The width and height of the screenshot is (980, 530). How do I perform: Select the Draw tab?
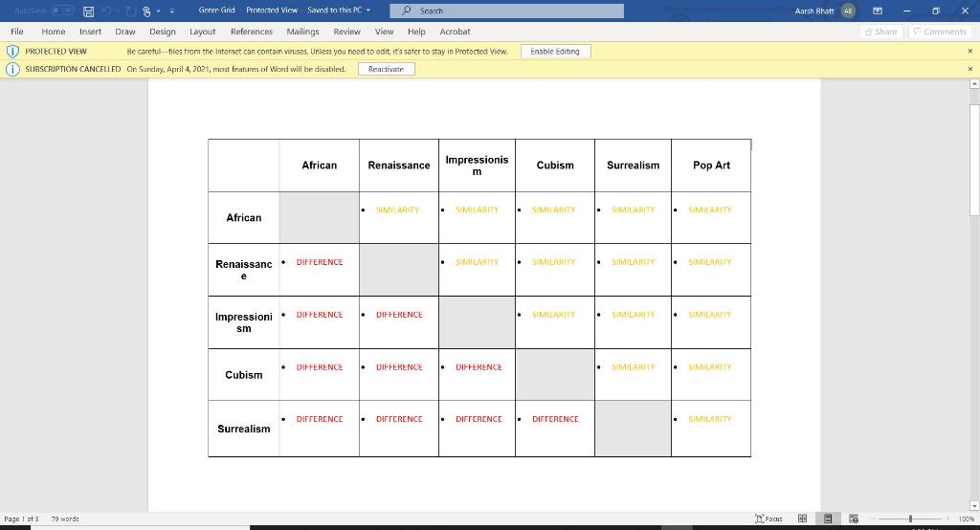(125, 32)
